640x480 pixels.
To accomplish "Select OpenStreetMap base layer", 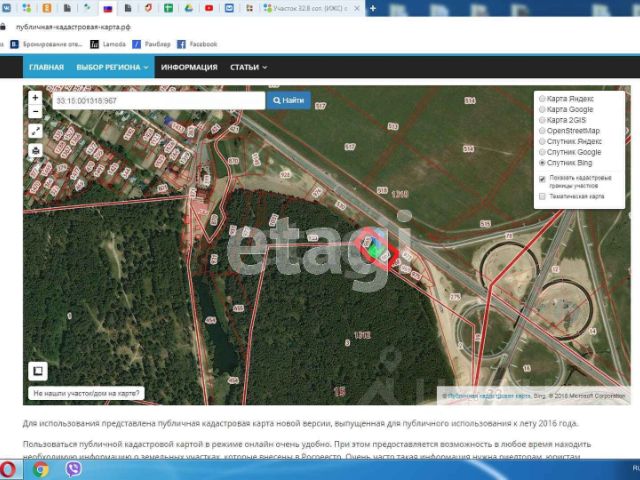I will pos(542,131).
